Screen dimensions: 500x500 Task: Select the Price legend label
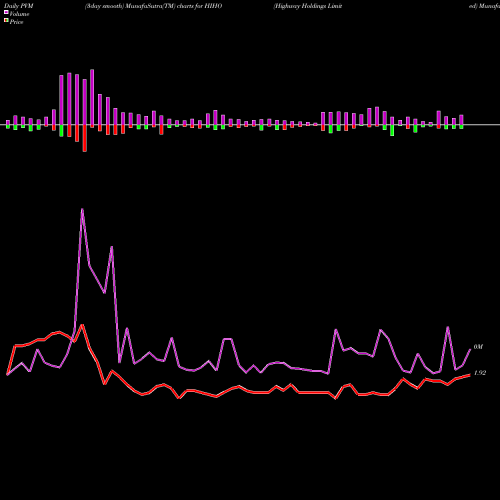pyautogui.click(x=16, y=22)
